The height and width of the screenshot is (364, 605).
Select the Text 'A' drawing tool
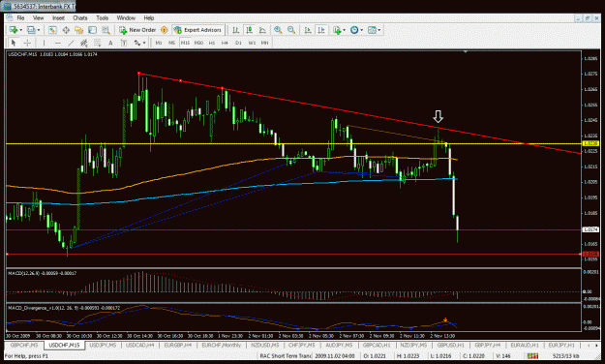pyautogui.click(x=110, y=43)
